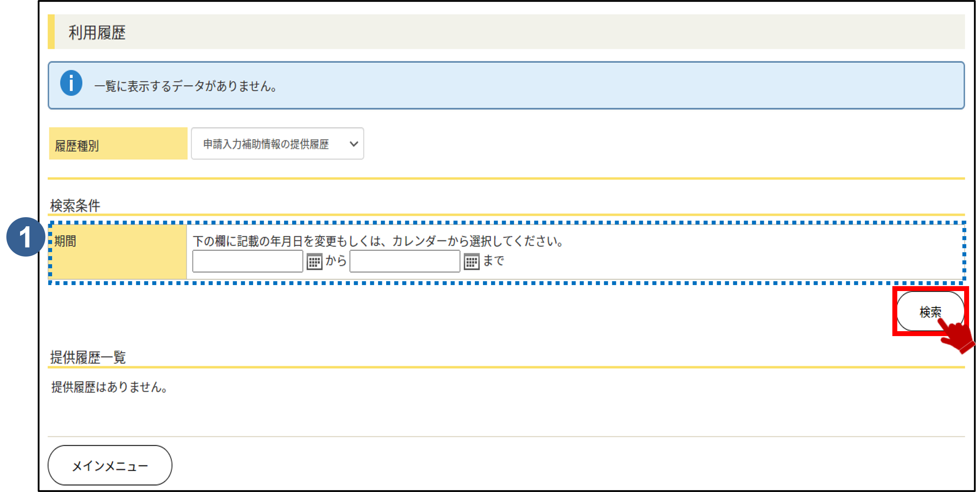
Task: Open the start date calendar picker
Action: (x=314, y=261)
